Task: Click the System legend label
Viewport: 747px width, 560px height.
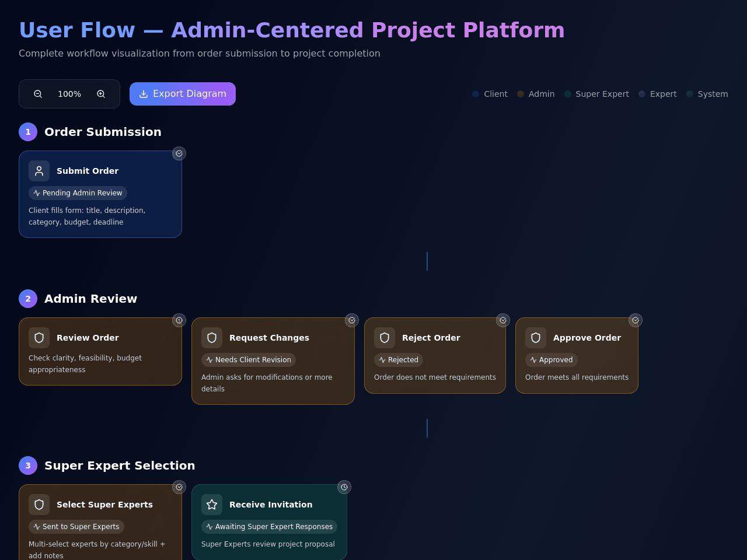Action: click(713, 94)
